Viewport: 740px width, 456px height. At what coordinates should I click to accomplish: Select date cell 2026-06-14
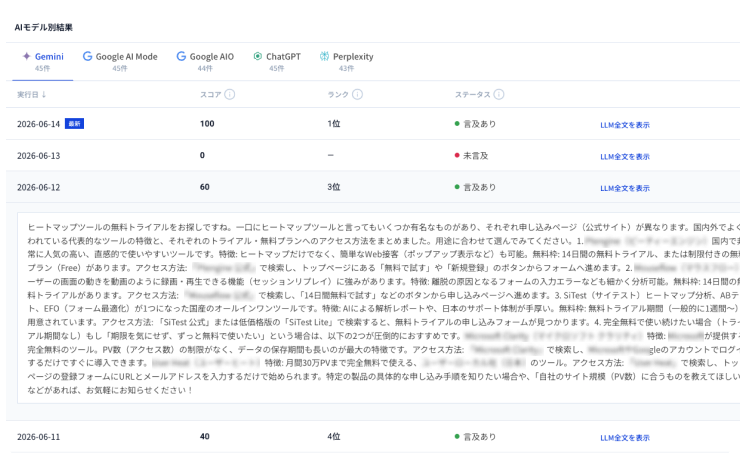pyautogui.click(x=39, y=124)
